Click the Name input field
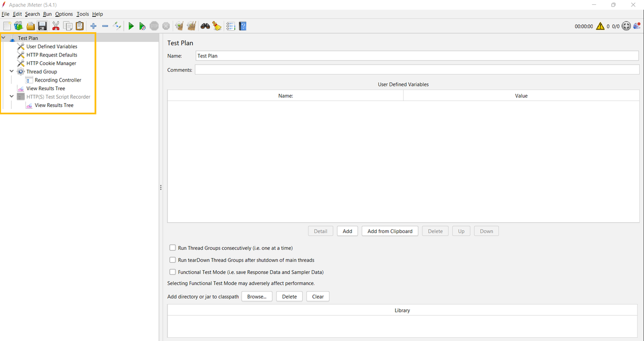 [x=417, y=56]
